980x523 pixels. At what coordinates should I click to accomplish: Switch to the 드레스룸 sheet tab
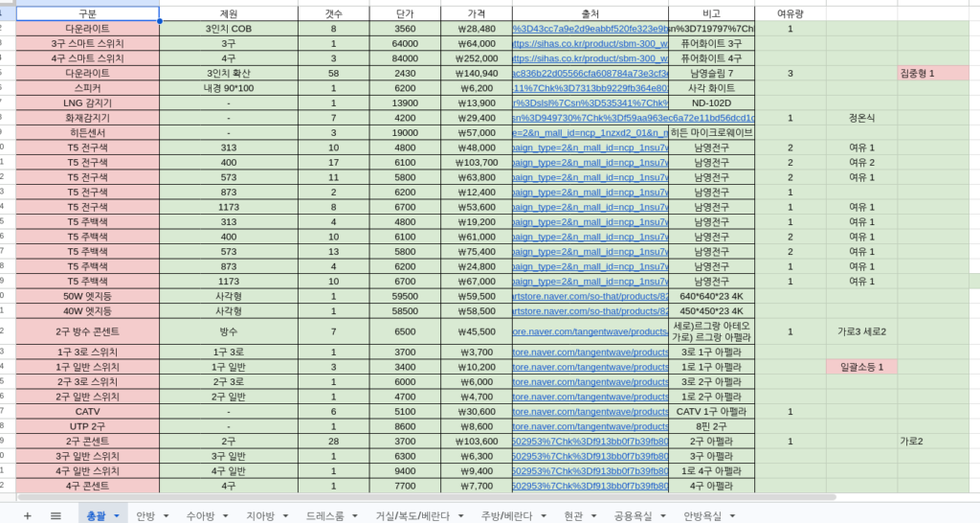325,516
